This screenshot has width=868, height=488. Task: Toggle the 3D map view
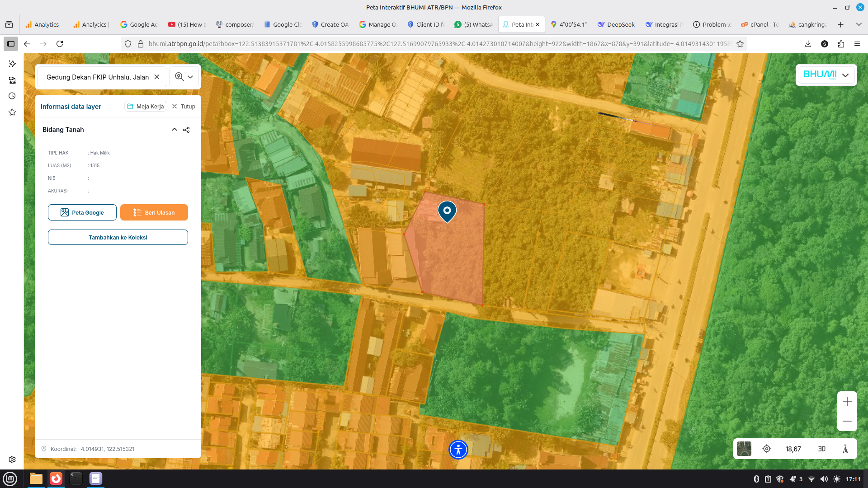[822, 449]
